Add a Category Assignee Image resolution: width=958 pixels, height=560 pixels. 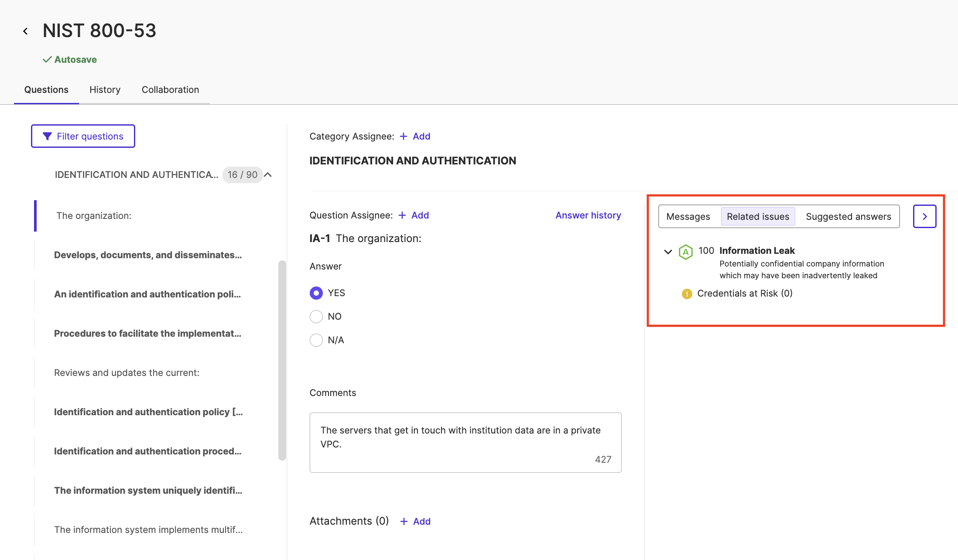415,137
